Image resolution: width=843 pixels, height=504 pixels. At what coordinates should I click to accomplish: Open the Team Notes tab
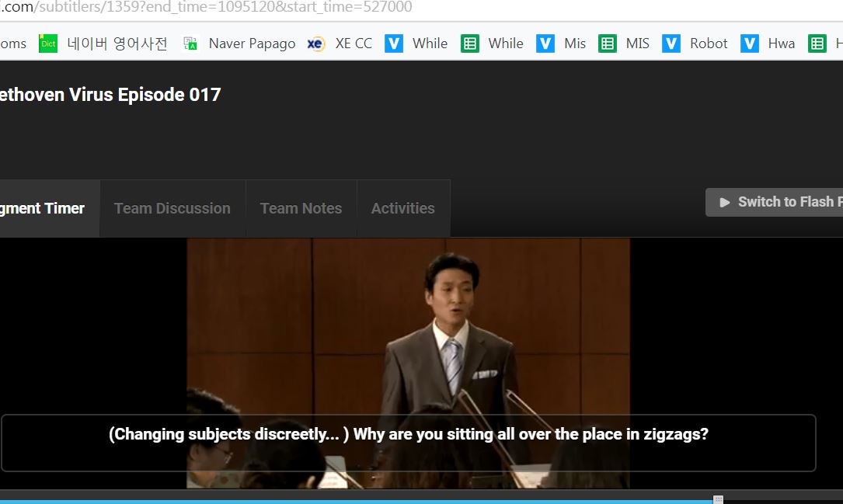coord(301,208)
